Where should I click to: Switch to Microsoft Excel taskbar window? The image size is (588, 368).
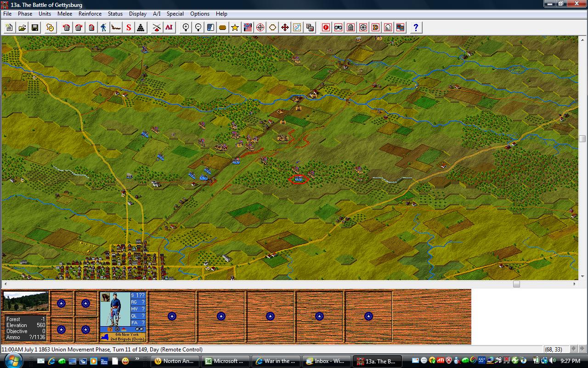coord(226,361)
